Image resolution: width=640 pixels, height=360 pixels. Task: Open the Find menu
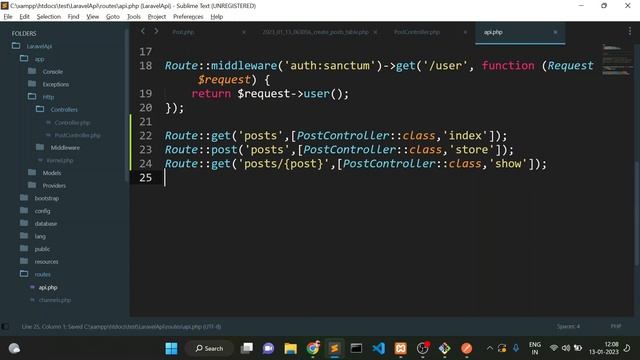point(73,17)
